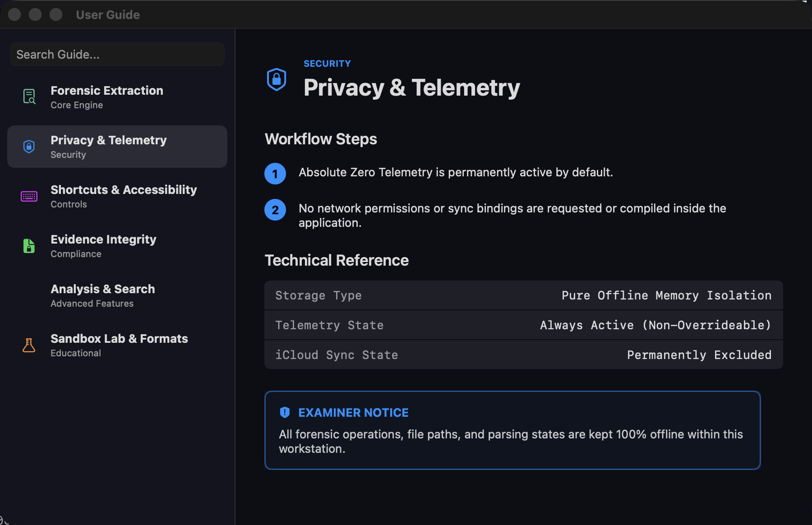The image size is (812, 525).
Task: Focus the Search Guide field
Action: [117, 54]
